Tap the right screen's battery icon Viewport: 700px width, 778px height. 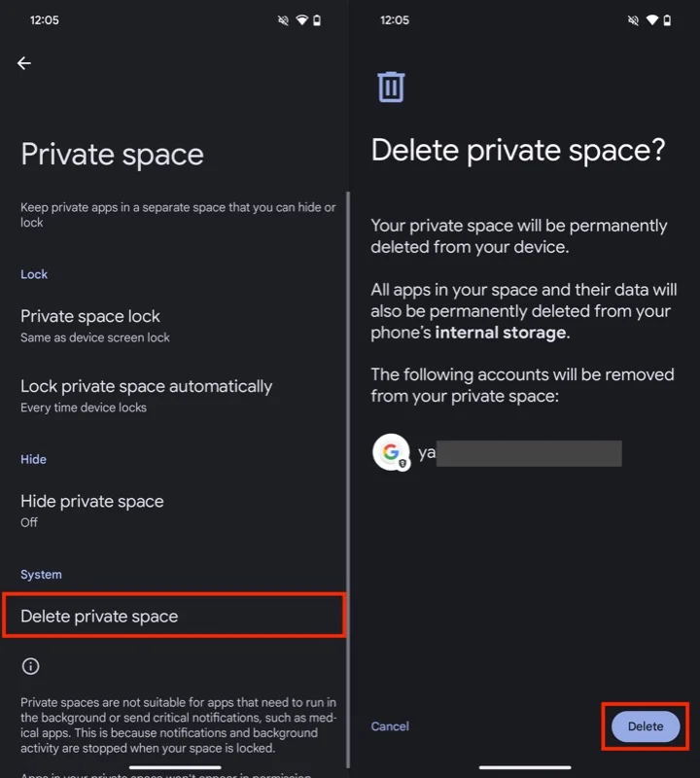click(x=667, y=20)
